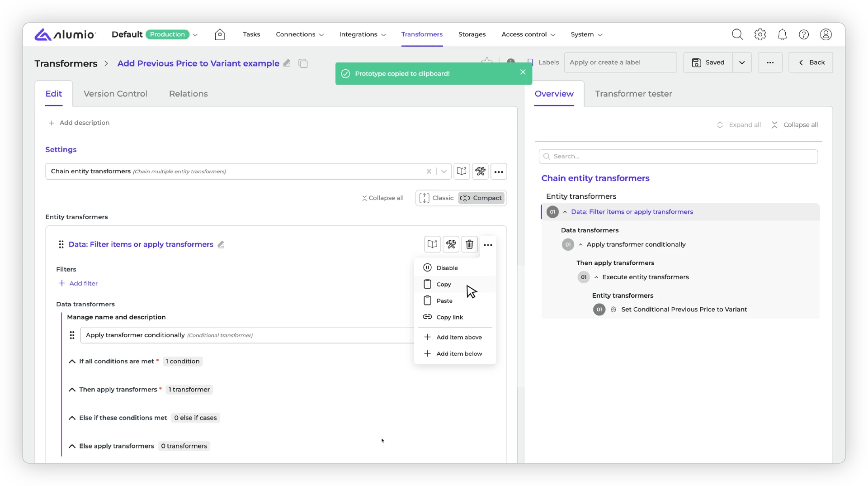This screenshot has height=486, width=868.
Task: Switch to Compact view mode
Action: click(481, 198)
